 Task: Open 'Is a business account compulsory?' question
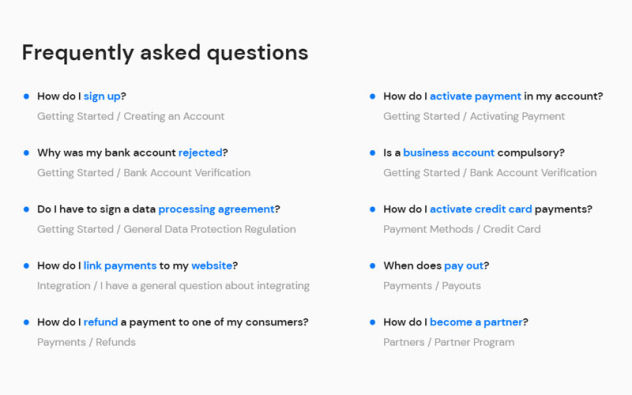[x=474, y=153]
